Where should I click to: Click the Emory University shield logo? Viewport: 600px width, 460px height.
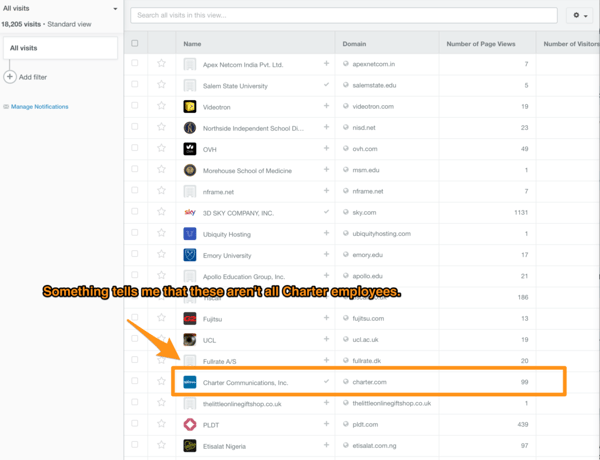[190, 255]
